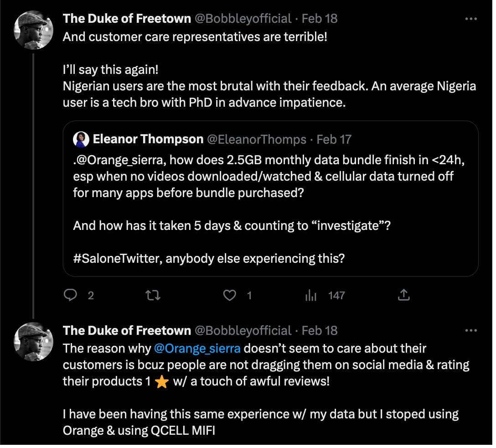Click the @EleanorThomps handle in quote
Image resolution: width=496 pixels, height=448 pixels.
[x=257, y=139]
